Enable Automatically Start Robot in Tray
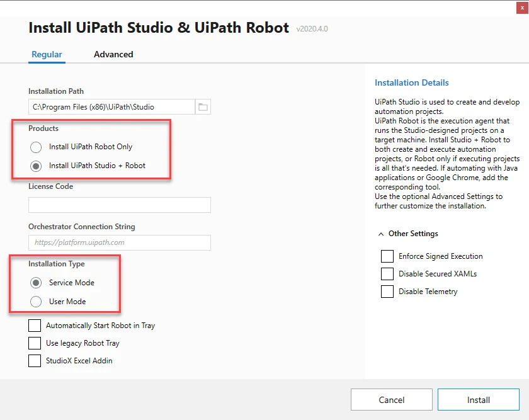 coord(35,326)
